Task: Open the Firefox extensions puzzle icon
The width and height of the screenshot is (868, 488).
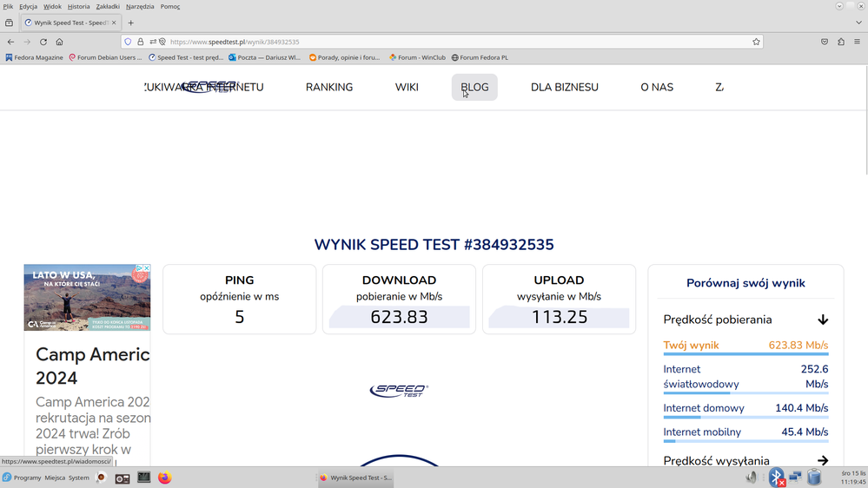Action: tap(841, 42)
